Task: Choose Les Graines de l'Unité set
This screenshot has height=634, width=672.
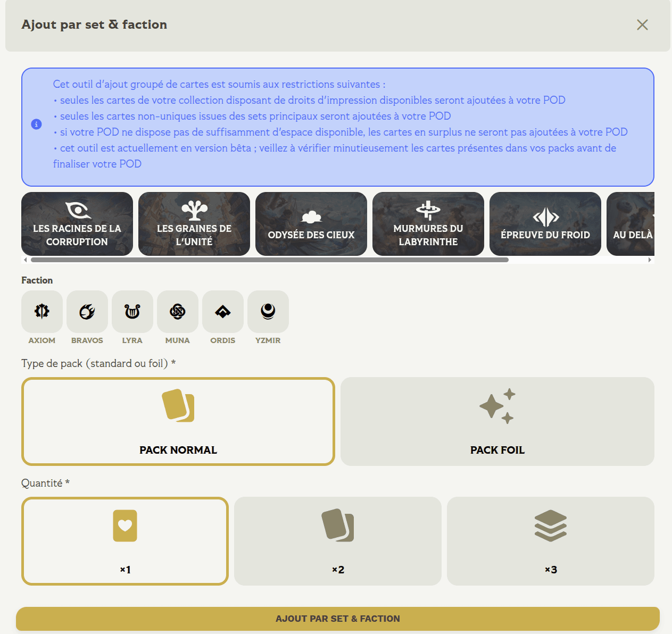Action: click(194, 224)
